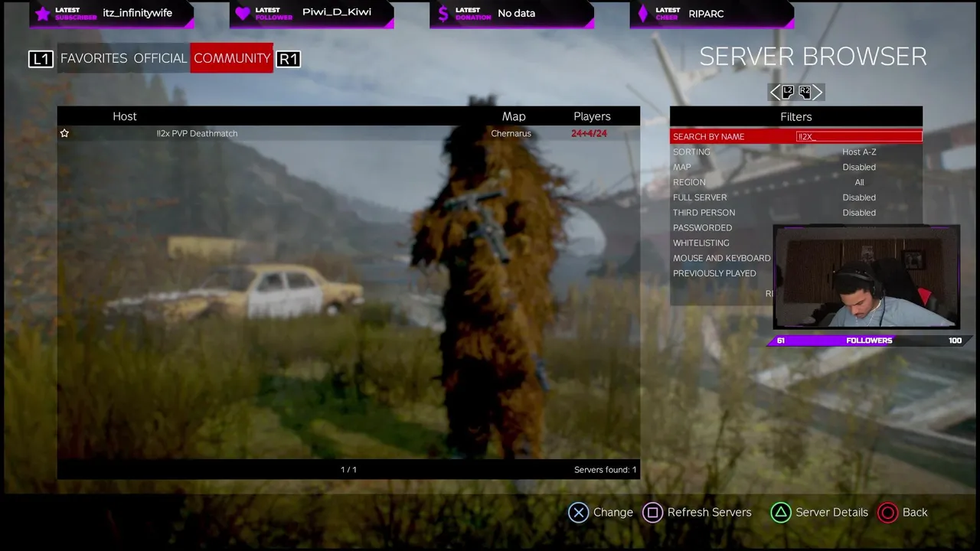Click the Filters panel header
The width and height of the screenshot is (980, 551).
click(796, 116)
